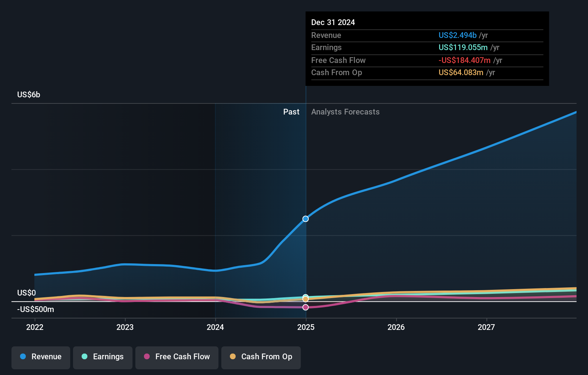
Task: Click the Cash From Op row label in tooltip
Action: coord(337,73)
